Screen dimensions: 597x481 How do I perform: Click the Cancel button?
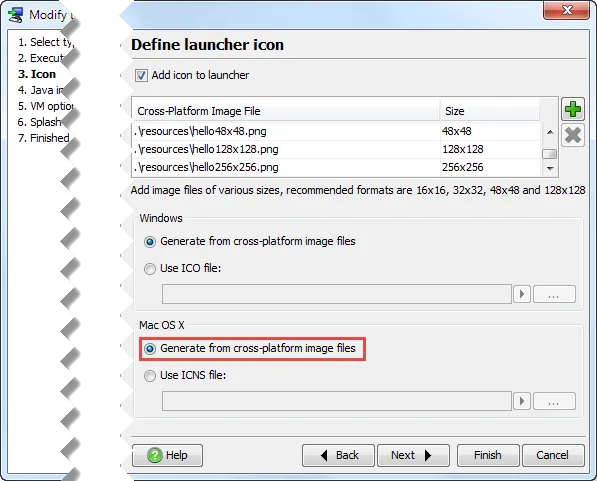point(553,455)
